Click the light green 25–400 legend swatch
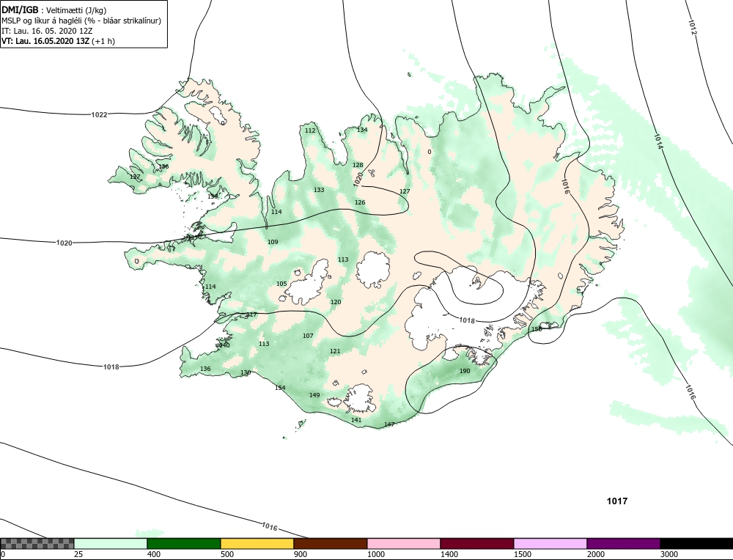 click(x=111, y=543)
